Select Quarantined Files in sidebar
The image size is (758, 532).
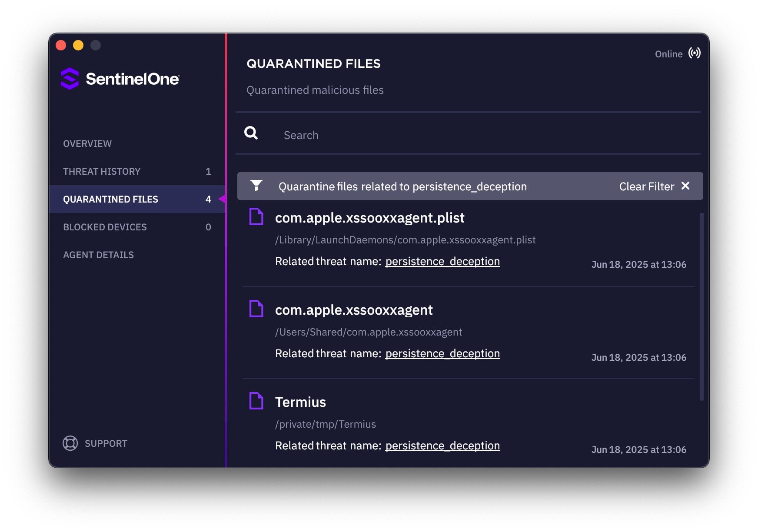(110, 199)
